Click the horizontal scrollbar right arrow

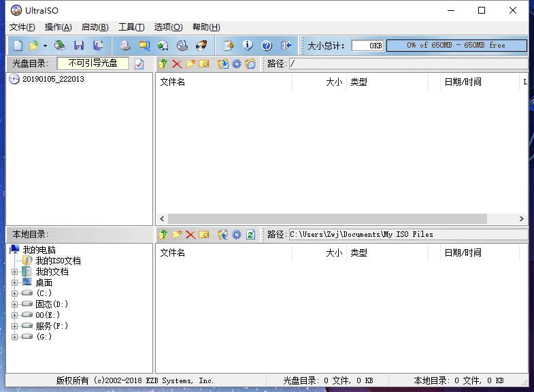(521, 218)
